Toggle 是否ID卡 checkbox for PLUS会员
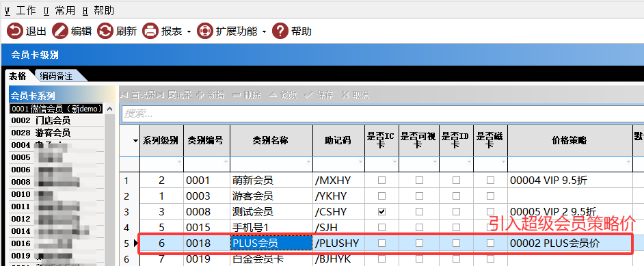Image resolution: width=644 pixels, height=266 pixels. coord(456,243)
